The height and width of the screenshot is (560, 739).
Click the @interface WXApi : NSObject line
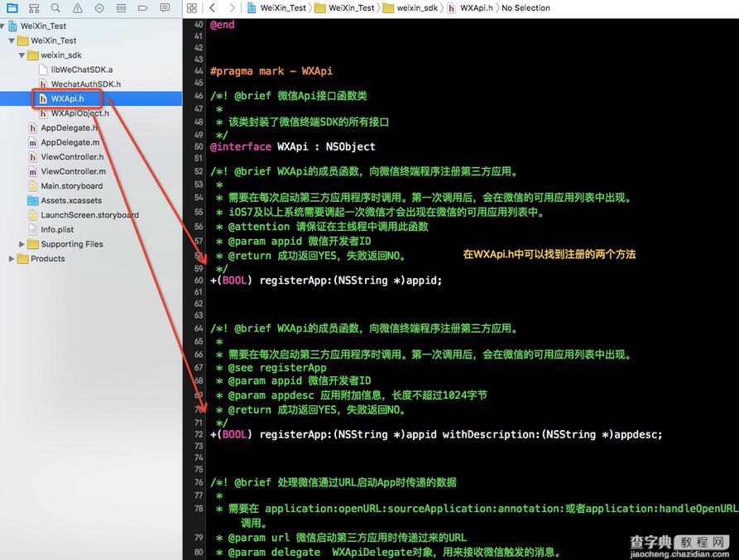coord(293,147)
